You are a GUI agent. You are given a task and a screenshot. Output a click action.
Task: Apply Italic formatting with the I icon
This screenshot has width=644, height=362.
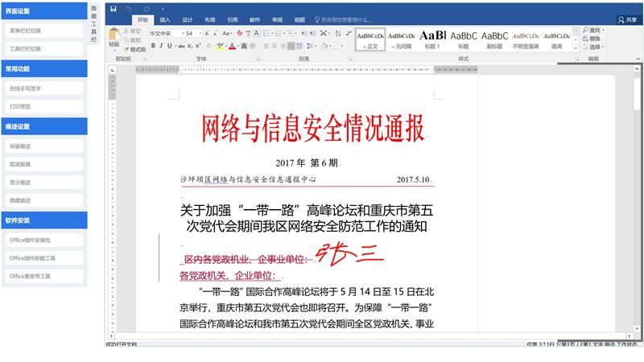pyautogui.click(x=161, y=46)
